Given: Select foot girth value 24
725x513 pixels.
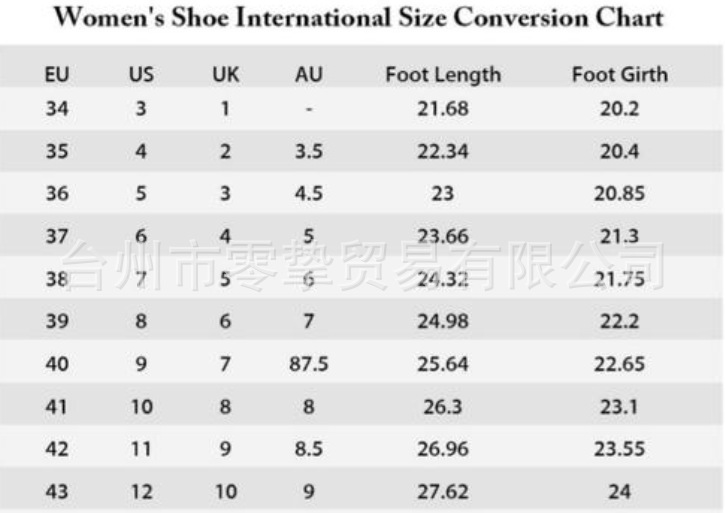Looking at the screenshot, I should 619,492.
